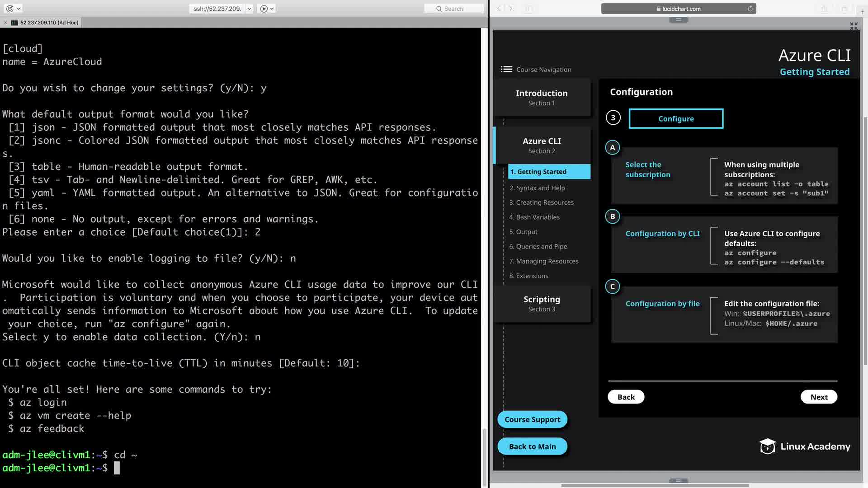The image size is (868, 488).
Task: Click the Course Navigation hamburger icon
Action: coord(506,69)
